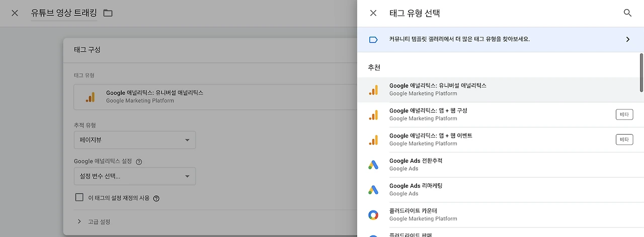Viewport: 644px width, 237px height.
Task: Click Google Ads icon for 리마케팅 row
Action: pyautogui.click(x=373, y=190)
